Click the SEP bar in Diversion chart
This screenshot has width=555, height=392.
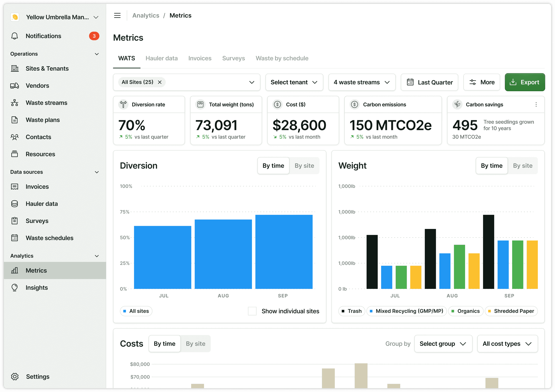(x=284, y=252)
